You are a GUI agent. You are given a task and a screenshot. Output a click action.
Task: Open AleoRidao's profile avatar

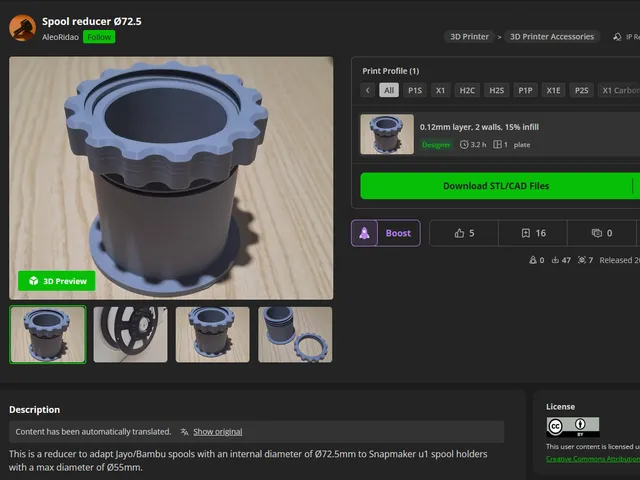coord(22,28)
